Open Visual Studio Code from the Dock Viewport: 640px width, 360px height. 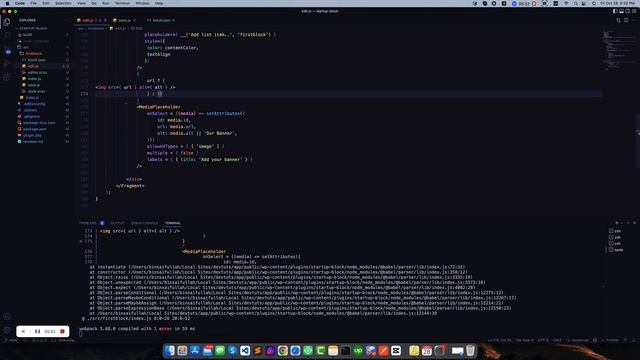click(245, 351)
